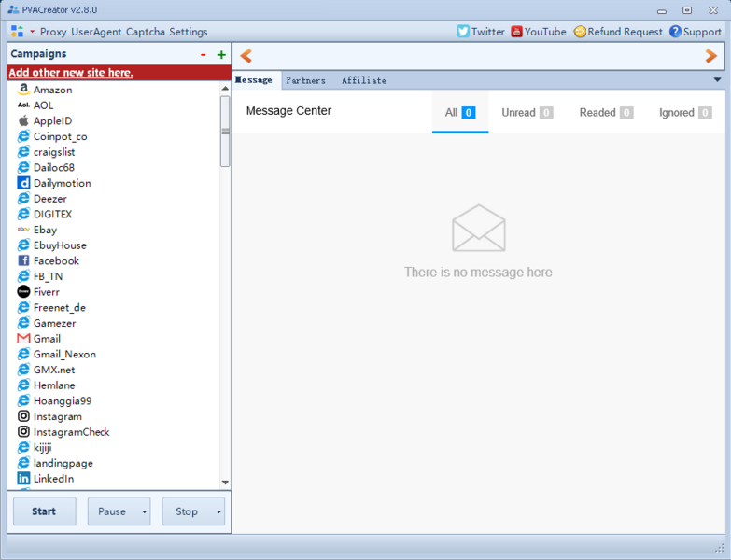Select the Gamezer campaign

(54, 323)
